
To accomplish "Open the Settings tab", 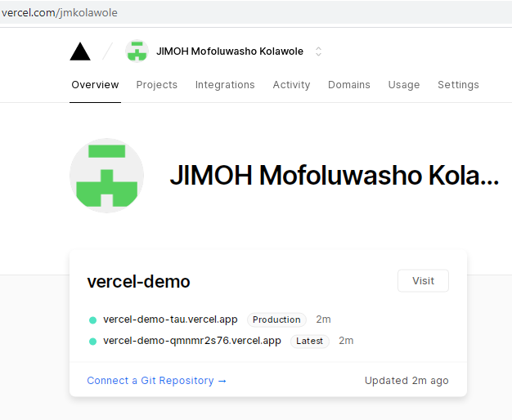I will tap(458, 85).
